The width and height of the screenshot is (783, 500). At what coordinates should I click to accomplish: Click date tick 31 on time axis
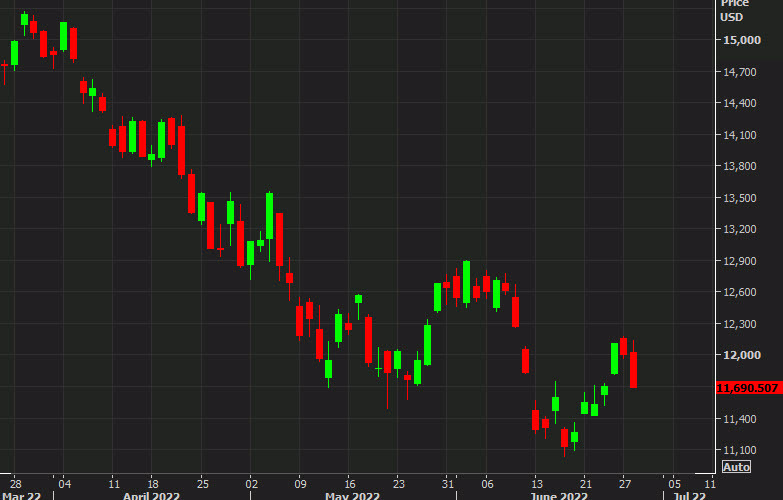(447, 484)
